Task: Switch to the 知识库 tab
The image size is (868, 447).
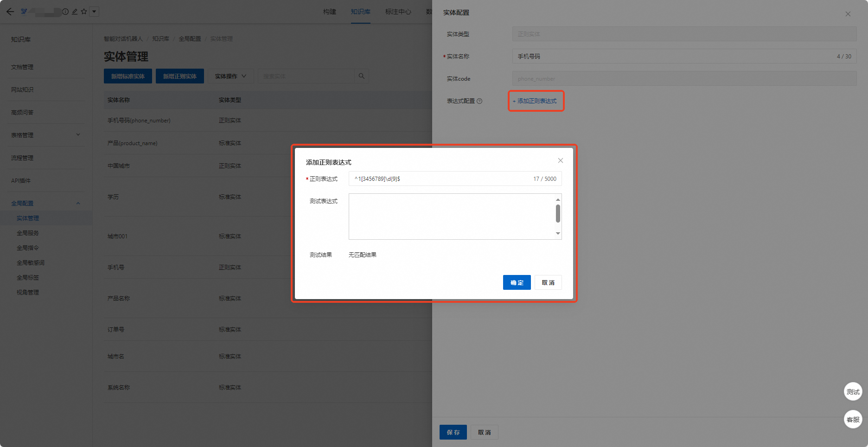Action: [361, 12]
